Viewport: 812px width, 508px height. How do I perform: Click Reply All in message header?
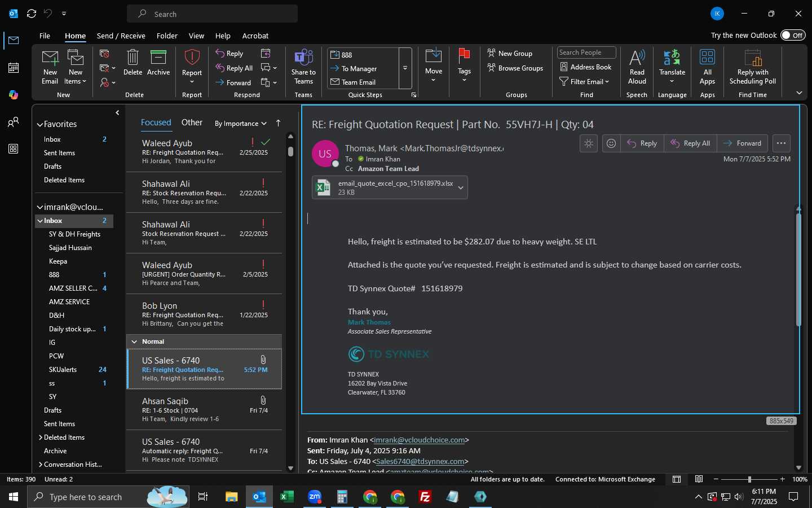click(x=690, y=143)
